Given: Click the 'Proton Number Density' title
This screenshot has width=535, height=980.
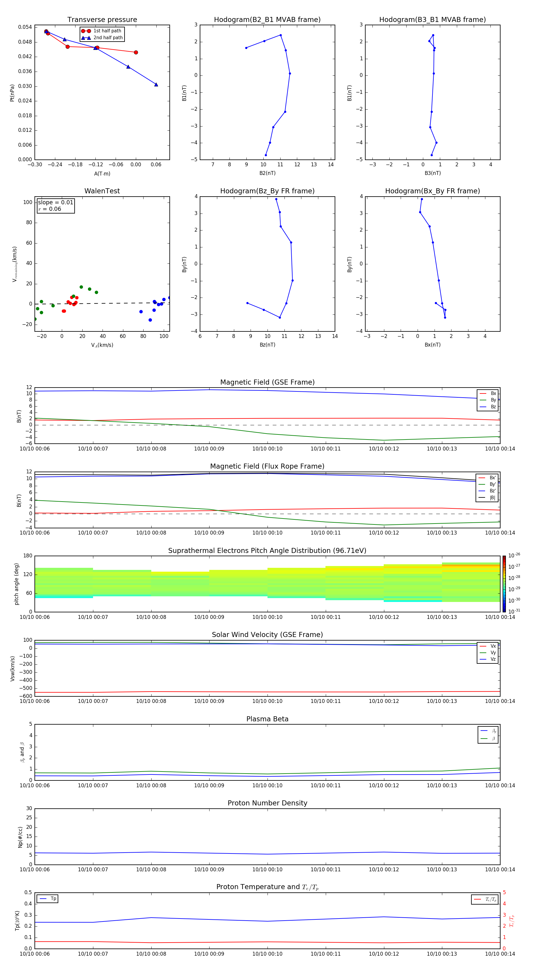Looking at the screenshot, I should point(267,803).
